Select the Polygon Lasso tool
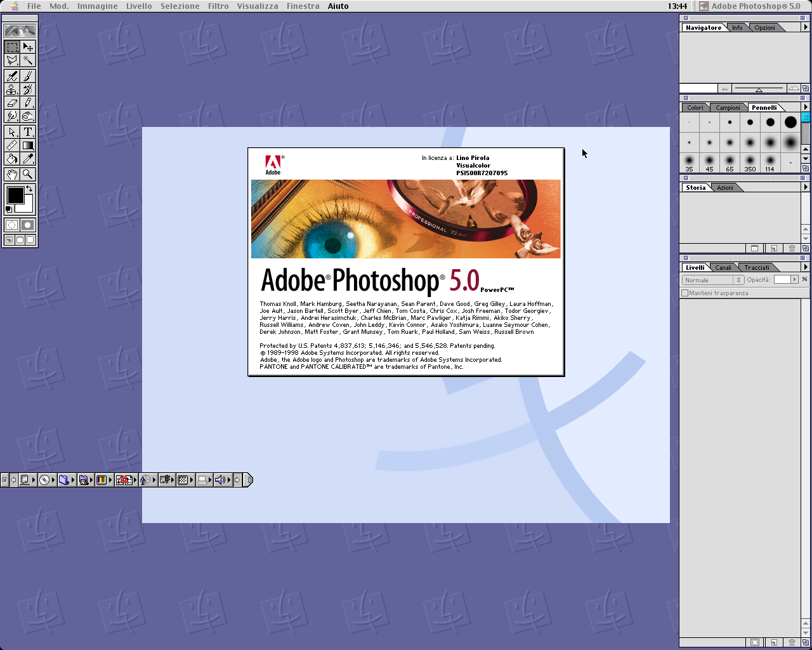 12,60
